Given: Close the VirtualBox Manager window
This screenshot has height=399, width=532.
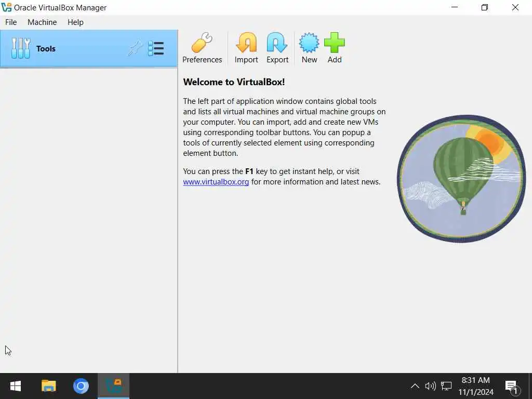Looking at the screenshot, I should pos(515,7).
